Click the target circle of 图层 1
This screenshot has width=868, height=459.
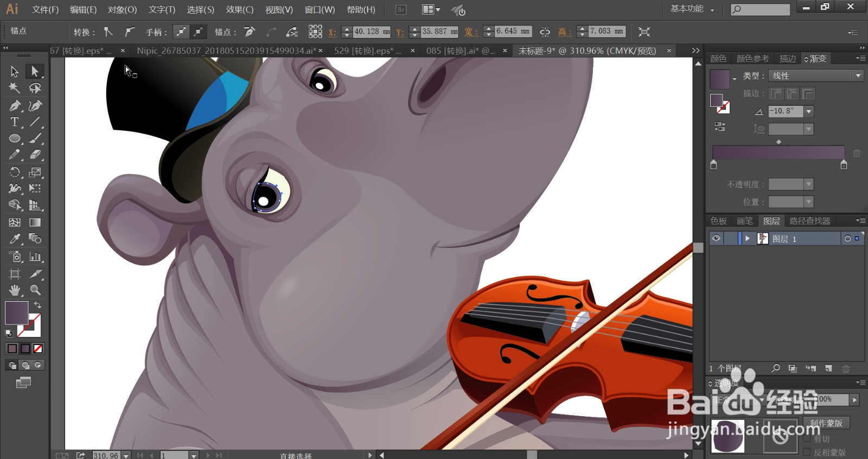(847, 238)
